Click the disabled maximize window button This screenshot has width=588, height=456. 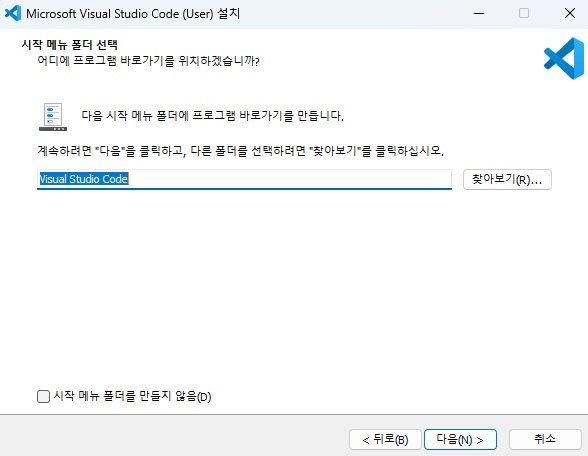pyautogui.click(x=524, y=14)
